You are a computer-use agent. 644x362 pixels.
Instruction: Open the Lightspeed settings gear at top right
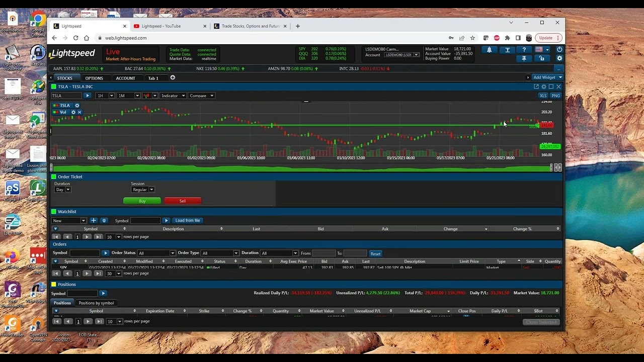tap(559, 58)
